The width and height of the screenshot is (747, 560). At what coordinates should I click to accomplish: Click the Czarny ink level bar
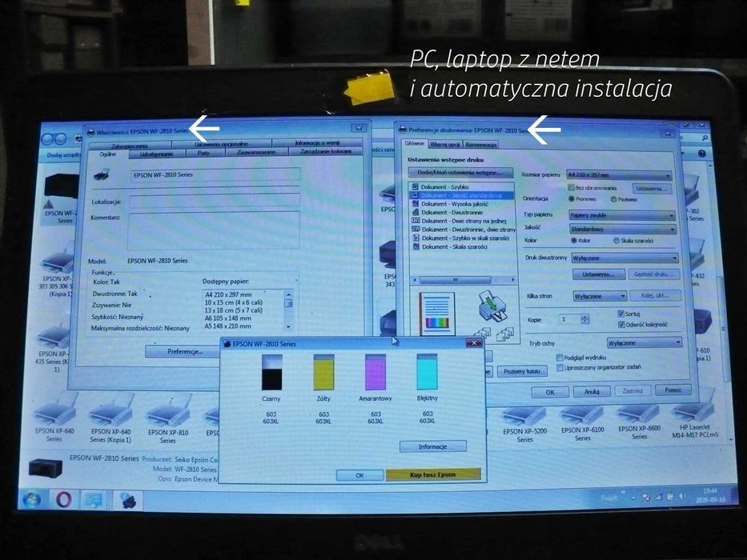pyautogui.click(x=271, y=372)
